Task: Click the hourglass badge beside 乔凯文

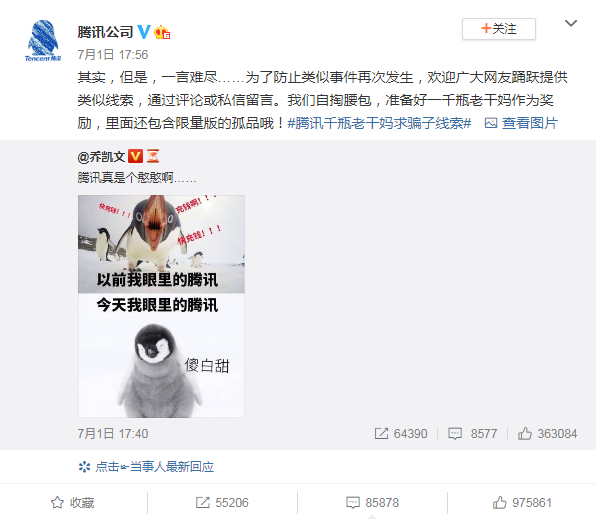Action: (x=153, y=156)
